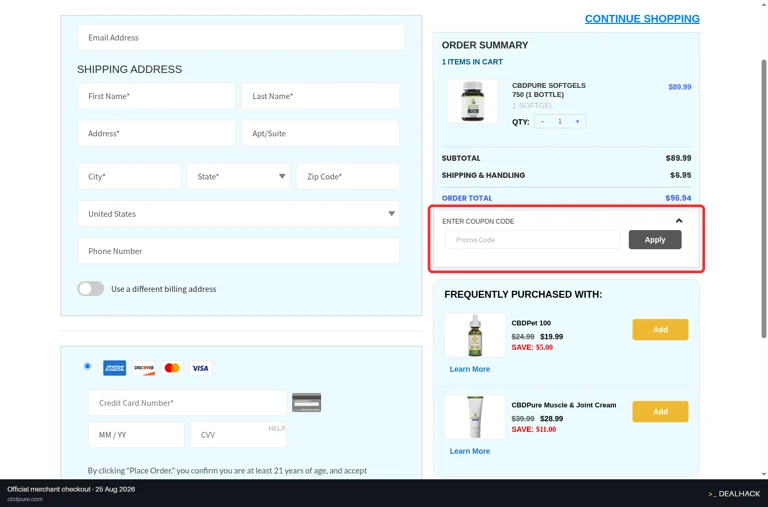Click the $6.95 shipping amount
Image resolution: width=768 pixels, height=507 pixels.
(x=681, y=175)
